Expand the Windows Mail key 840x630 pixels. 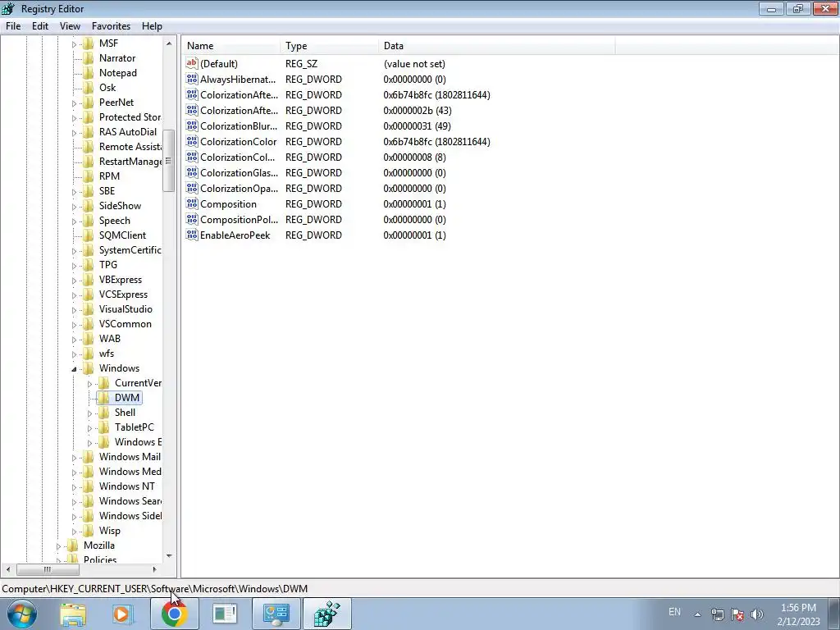pos(74,458)
